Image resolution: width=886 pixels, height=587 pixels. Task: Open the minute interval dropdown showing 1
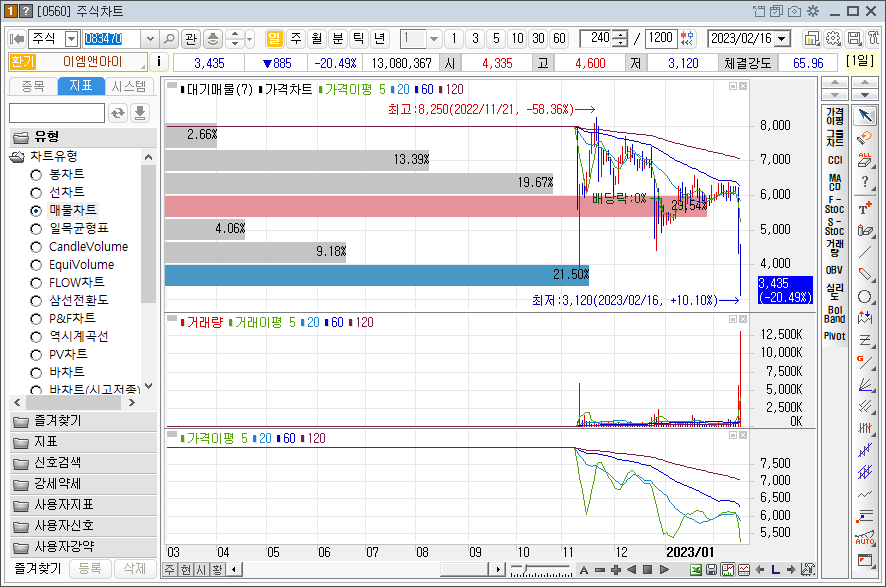point(434,38)
